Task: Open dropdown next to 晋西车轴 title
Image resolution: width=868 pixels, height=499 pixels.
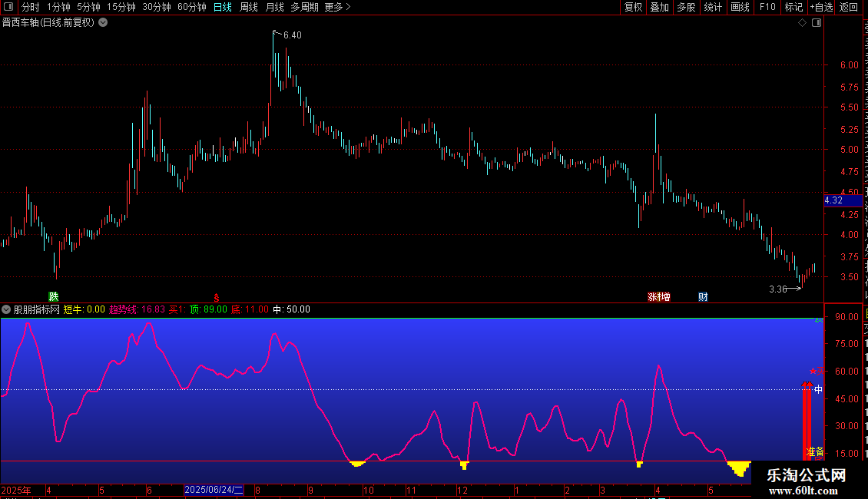Action: click(103, 23)
